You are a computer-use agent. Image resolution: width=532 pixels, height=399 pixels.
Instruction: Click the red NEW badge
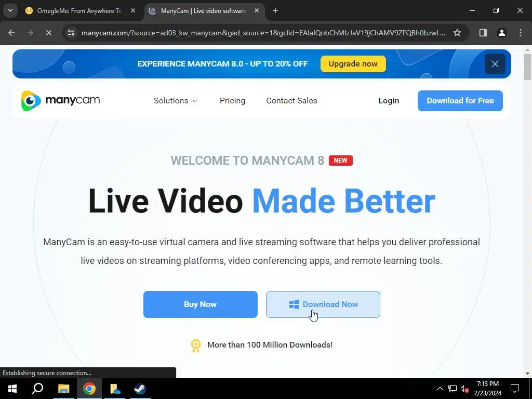[x=341, y=161]
